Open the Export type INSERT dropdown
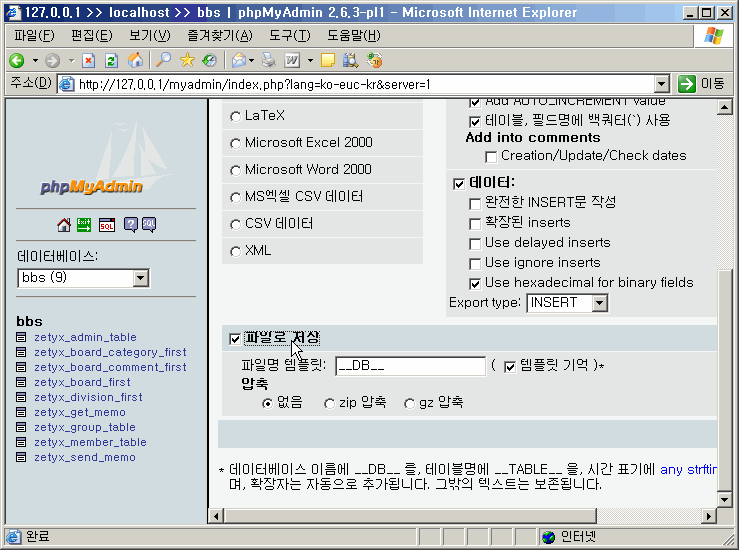 coord(599,303)
